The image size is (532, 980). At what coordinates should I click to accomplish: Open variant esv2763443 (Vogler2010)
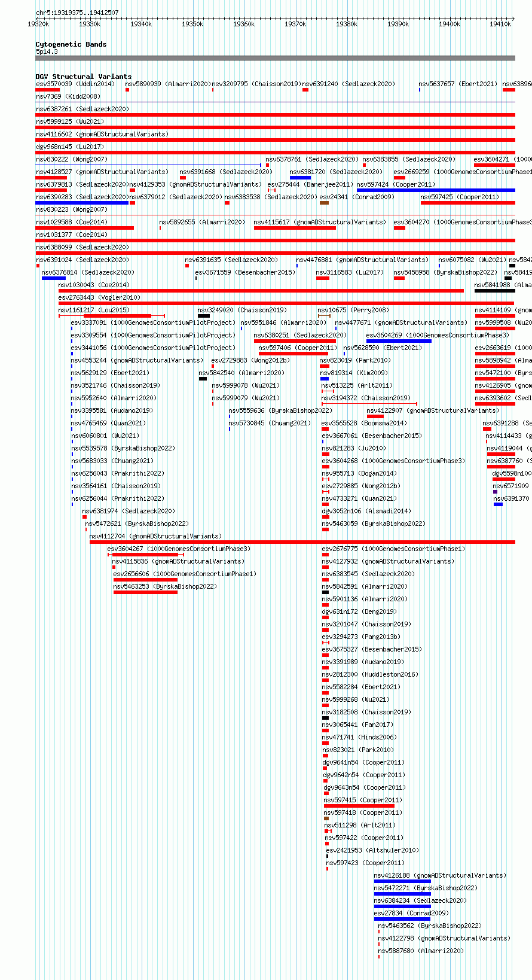click(100, 297)
